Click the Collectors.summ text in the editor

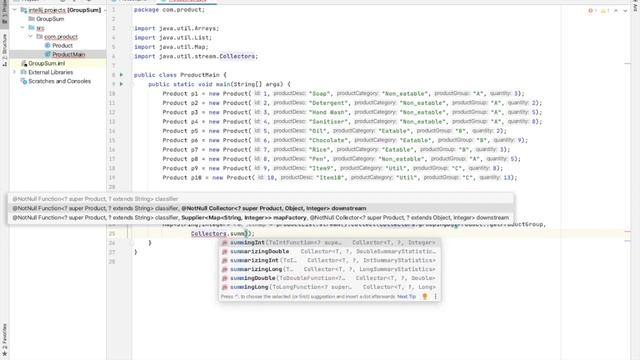218,233
